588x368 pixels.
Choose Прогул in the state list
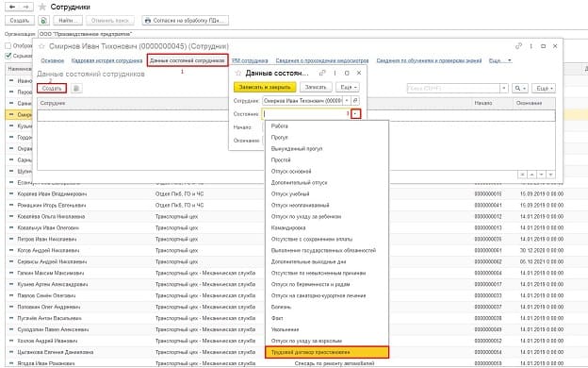[x=327, y=138]
